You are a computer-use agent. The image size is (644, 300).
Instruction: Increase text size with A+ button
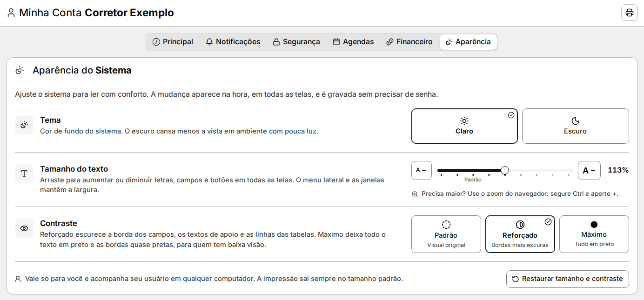pyautogui.click(x=589, y=170)
